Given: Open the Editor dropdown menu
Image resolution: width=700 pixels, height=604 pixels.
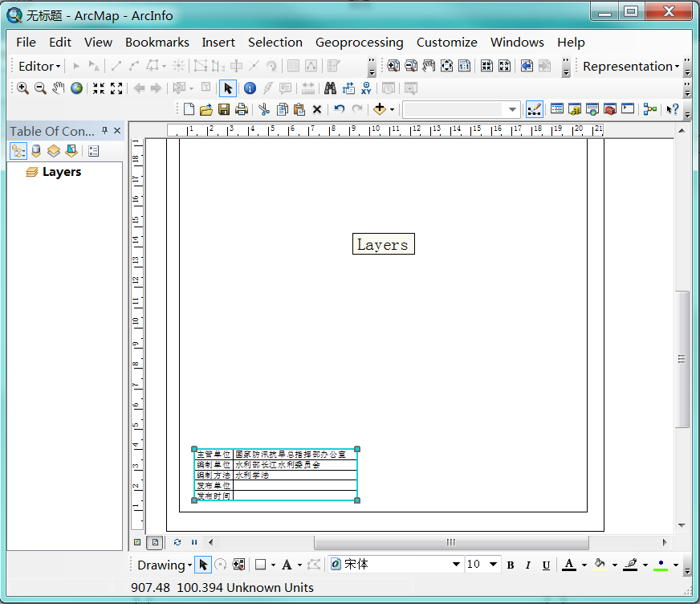Looking at the screenshot, I should pyautogui.click(x=39, y=66).
